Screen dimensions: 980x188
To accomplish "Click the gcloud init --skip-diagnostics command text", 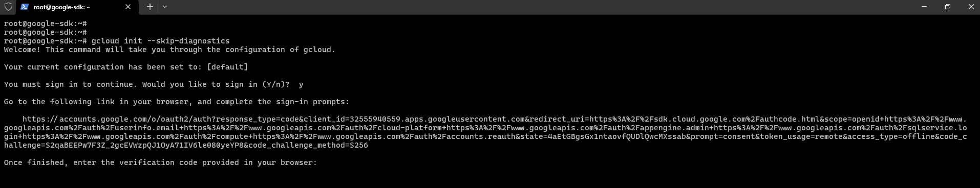I will (161, 41).
